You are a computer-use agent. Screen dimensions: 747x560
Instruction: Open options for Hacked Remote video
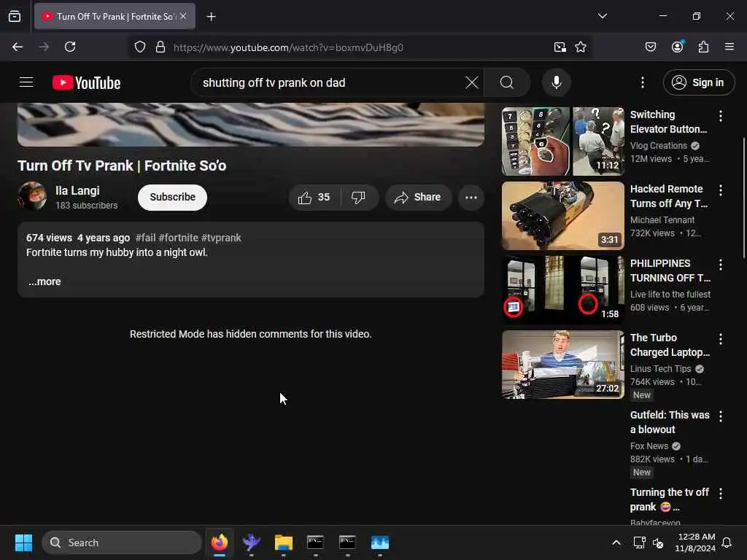click(720, 190)
